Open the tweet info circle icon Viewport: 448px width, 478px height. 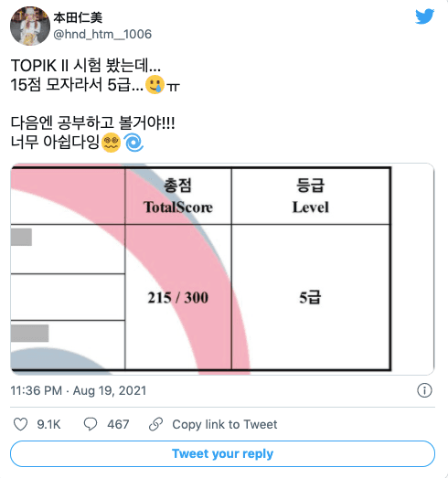[424, 390]
